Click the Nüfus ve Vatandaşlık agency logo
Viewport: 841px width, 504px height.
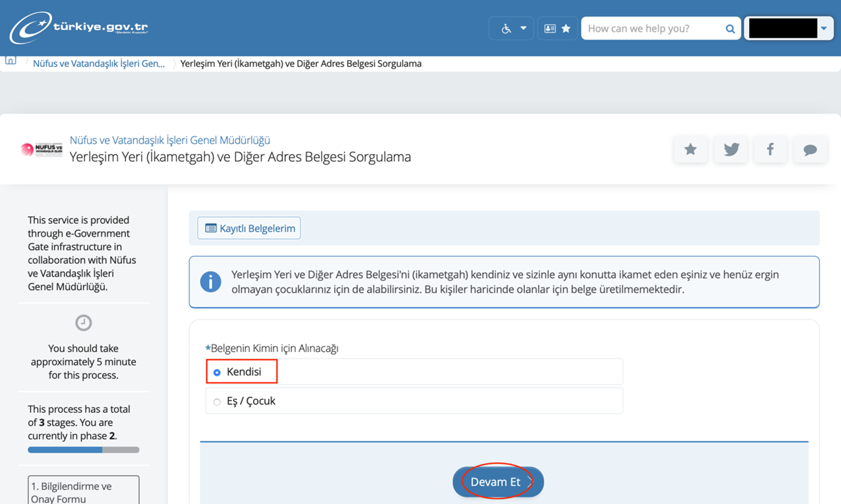(42, 149)
